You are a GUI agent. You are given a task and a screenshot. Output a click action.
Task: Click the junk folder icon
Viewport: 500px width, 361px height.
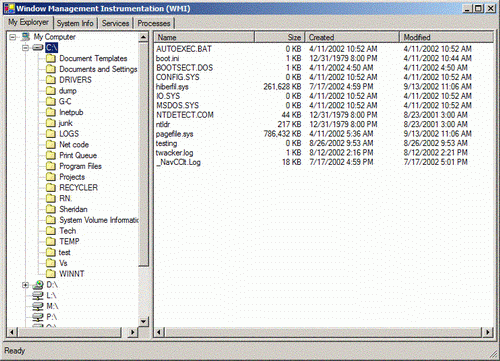pos(51,123)
